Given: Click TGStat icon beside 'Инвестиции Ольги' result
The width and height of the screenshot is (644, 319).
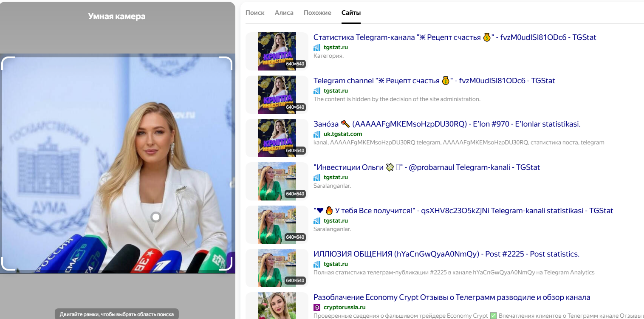Looking at the screenshot, I should 317,177.
